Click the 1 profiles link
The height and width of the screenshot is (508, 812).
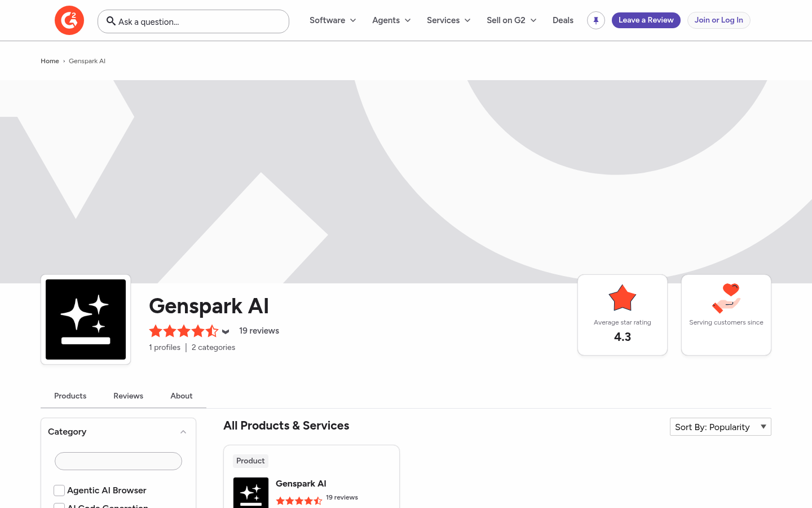pos(165,347)
